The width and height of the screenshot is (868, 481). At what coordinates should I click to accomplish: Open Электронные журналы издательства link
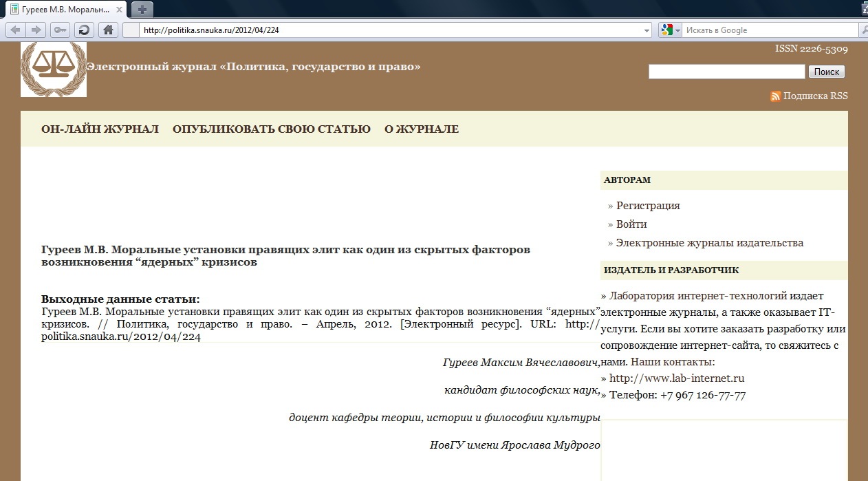[x=710, y=243]
